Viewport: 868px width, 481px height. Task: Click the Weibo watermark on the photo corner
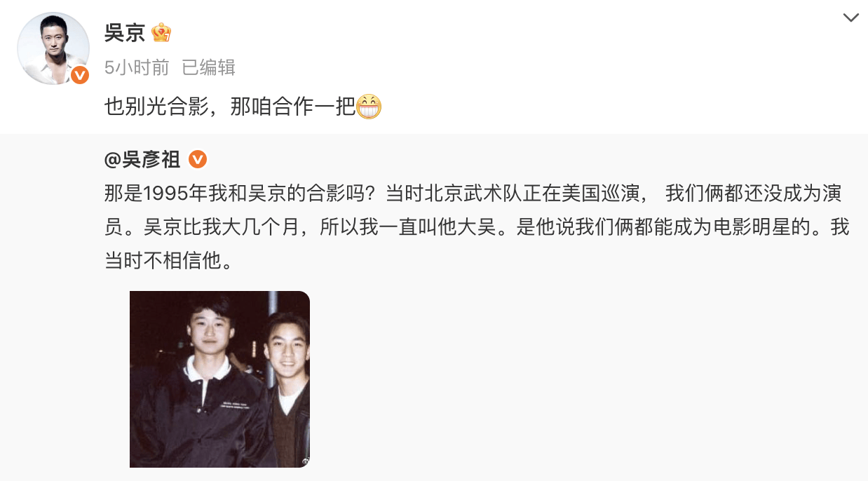pos(304,462)
